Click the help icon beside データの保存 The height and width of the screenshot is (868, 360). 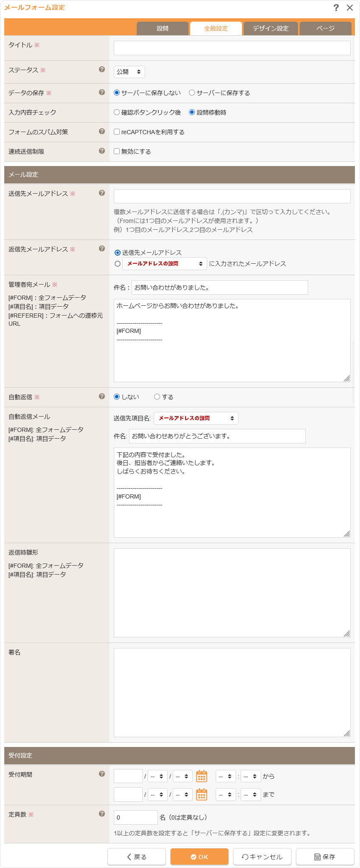pos(102,92)
